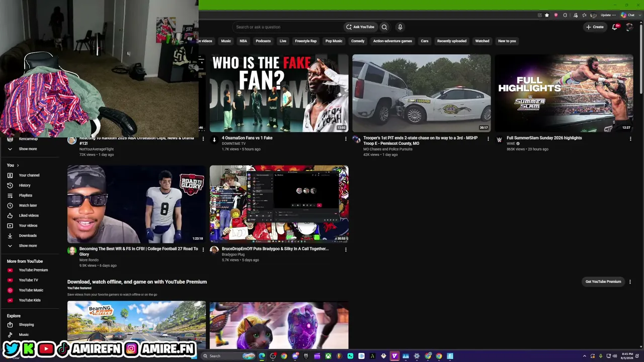Open options menu for BruceDropEmOff video
Viewport: 644px width, 362px height.
(346, 249)
